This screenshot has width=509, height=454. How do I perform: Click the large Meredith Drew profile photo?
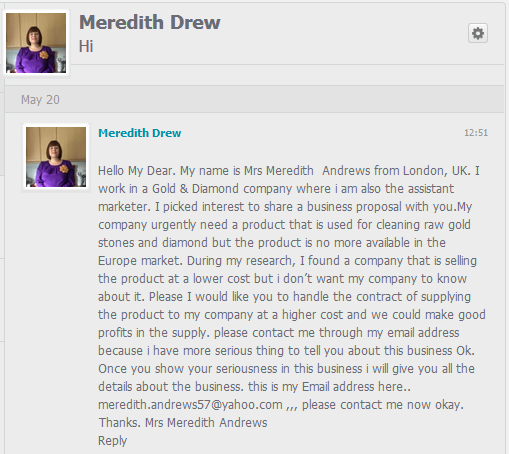click(x=36, y=43)
